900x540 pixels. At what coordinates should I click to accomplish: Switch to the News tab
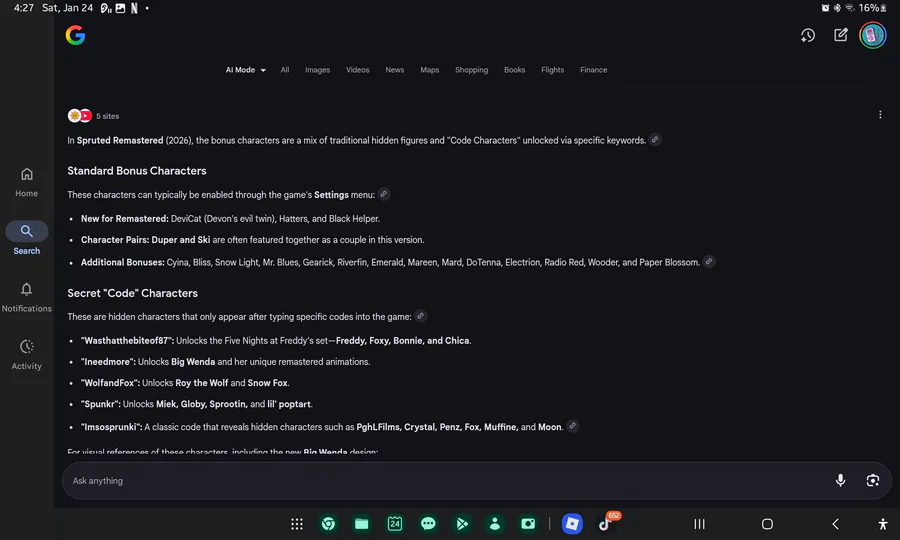pyautogui.click(x=394, y=70)
